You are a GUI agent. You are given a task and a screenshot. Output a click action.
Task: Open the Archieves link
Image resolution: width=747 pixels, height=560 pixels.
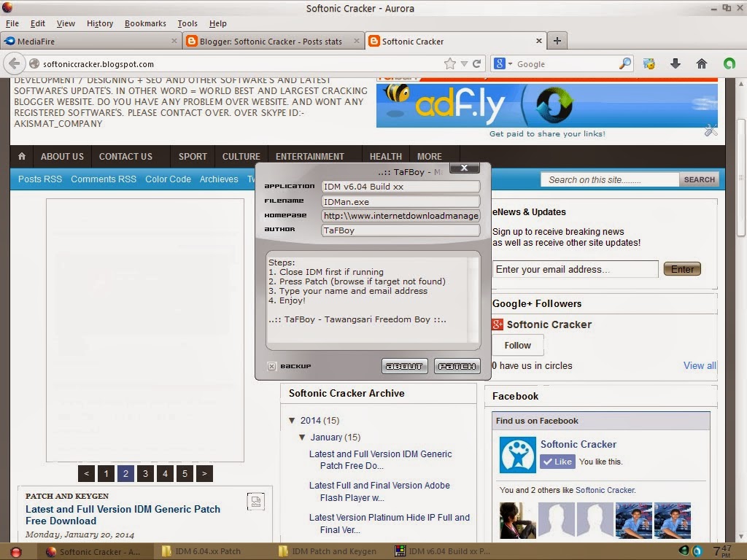point(219,179)
